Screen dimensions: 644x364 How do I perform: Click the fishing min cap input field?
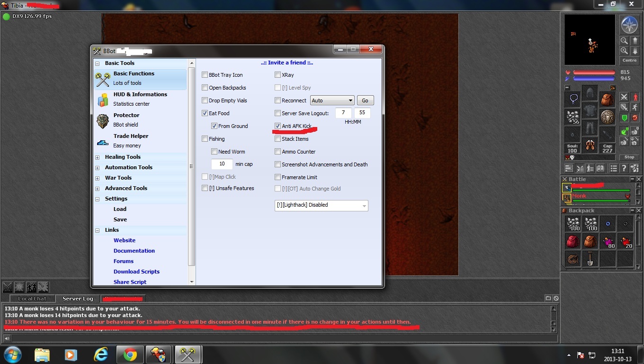point(222,164)
